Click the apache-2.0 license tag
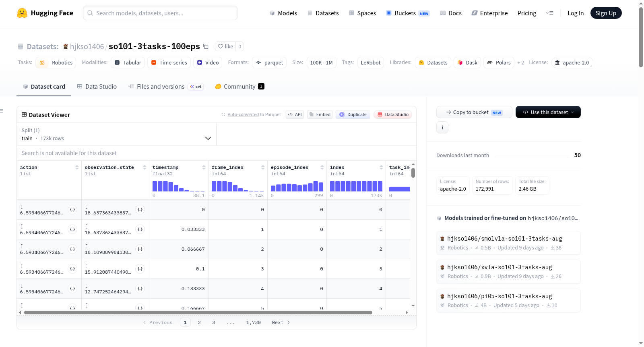Viewport: 644px width, 347px height. 572,62
